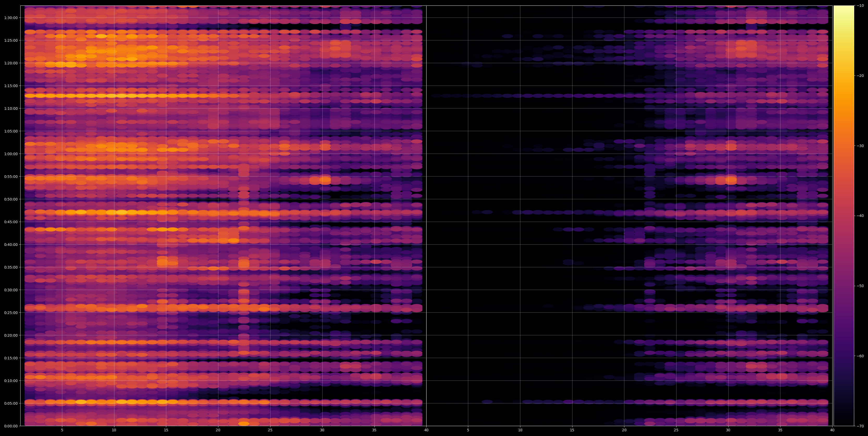
Task: Click the 1:25:00 y-axis tick label
Action: [x=11, y=40]
